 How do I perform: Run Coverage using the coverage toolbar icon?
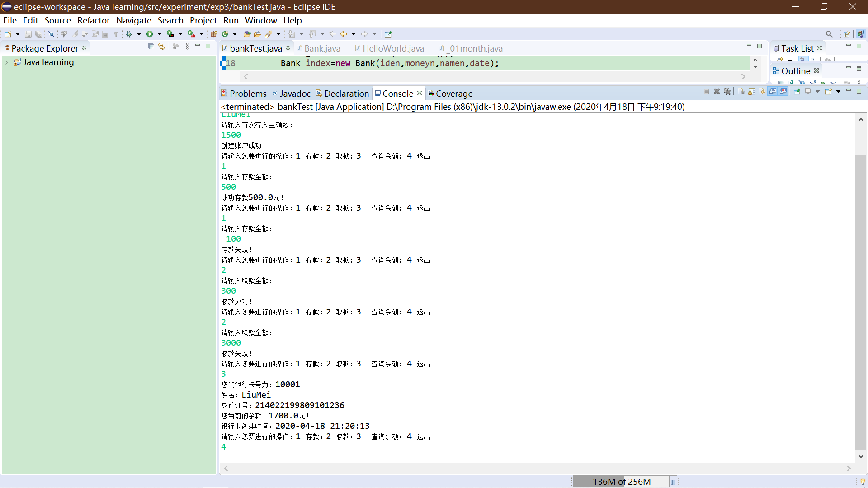pos(170,34)
